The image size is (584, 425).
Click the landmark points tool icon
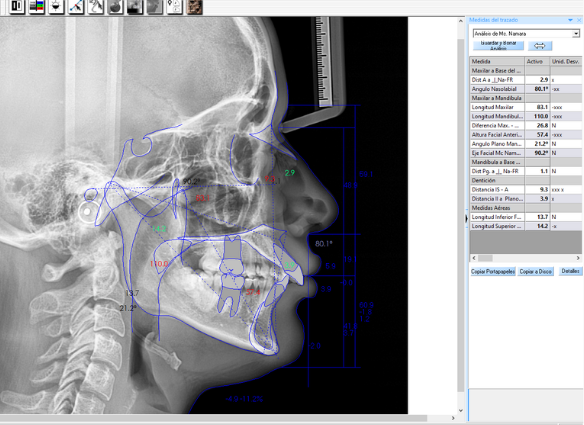[174, 6]
